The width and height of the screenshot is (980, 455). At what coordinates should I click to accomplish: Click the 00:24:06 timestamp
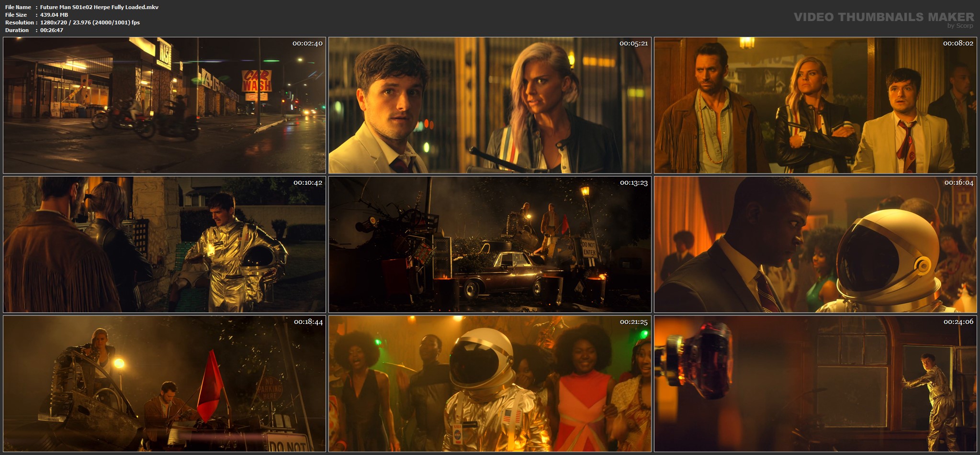(x=958, y=322)
